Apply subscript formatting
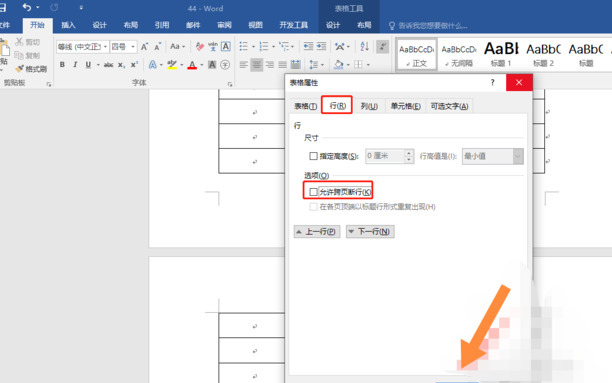Screen dimensions: 612x383 (x=121, y=65)
